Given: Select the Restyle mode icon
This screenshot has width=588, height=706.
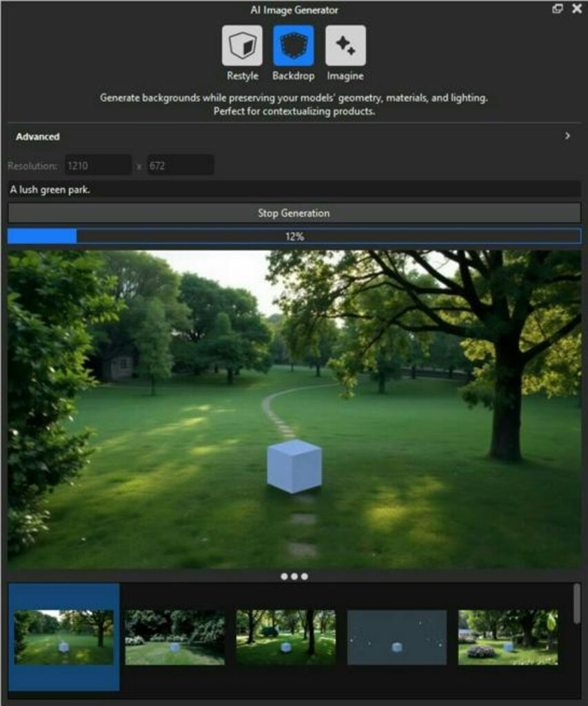Looking at the screenshot, I should (242, 46).
